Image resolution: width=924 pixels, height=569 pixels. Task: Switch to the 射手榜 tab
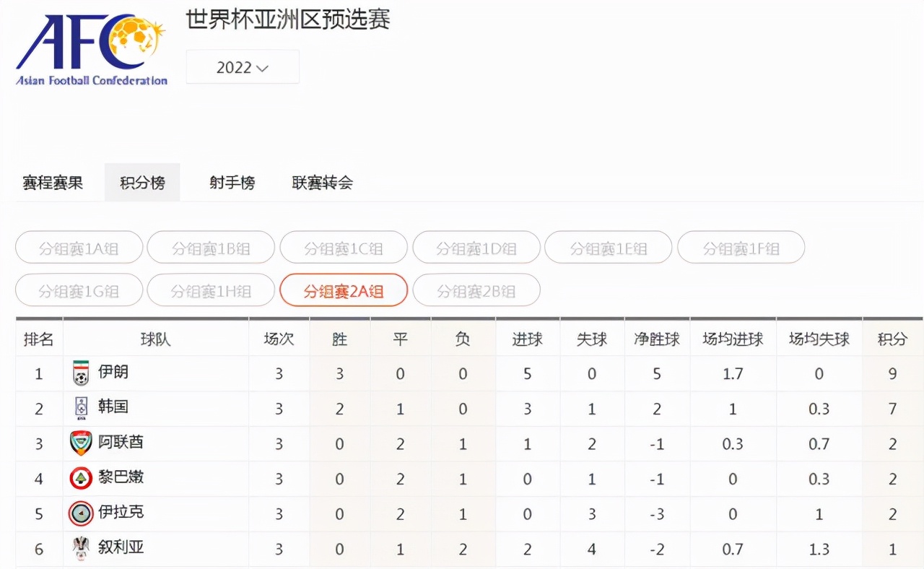tap(232, 183)
